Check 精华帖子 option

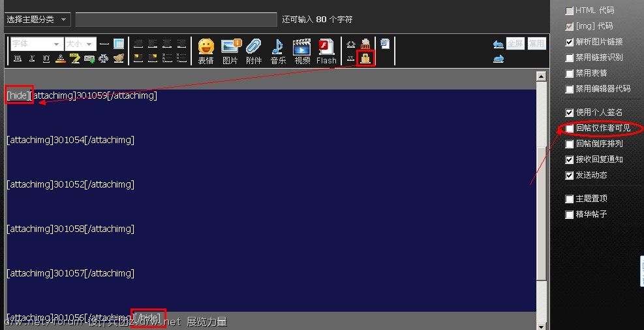569,215
